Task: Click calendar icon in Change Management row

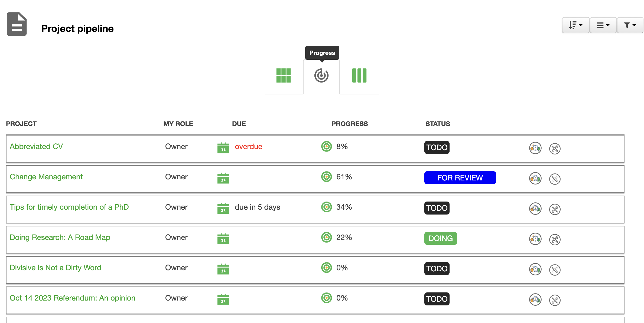Action: [x=223, y=178]
